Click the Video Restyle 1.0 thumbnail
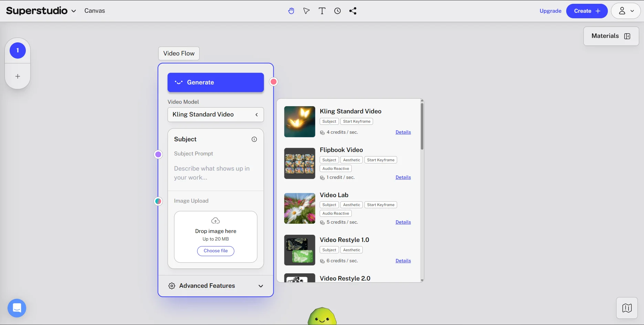The width and height of the screenshot is (644, 325). [x=299, y=250]
